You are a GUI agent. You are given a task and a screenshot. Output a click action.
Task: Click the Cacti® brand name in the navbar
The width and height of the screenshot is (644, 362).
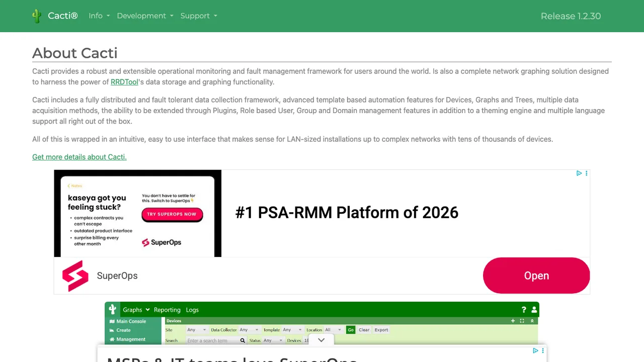click(63, 16)
